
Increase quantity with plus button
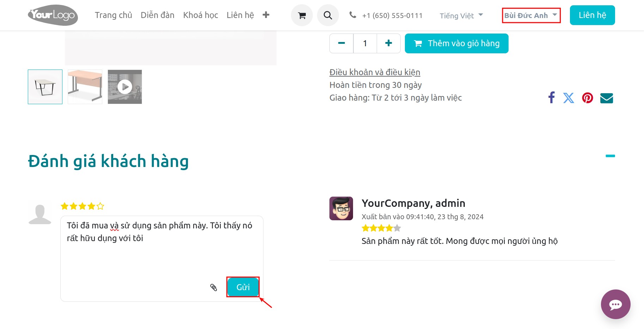388,43
